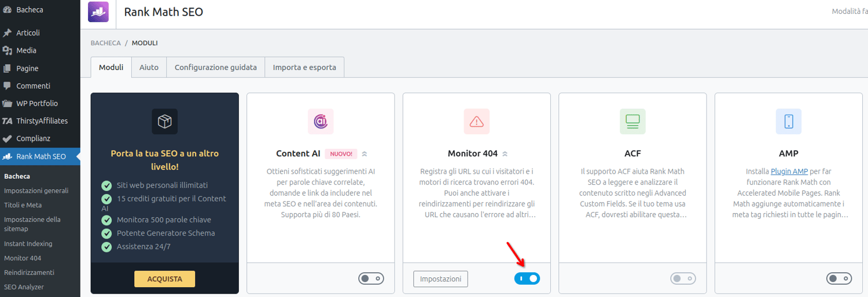Screen dimensions: 868x297
Task: Disable the Monitor 404 module toggle
Action: 527,278
